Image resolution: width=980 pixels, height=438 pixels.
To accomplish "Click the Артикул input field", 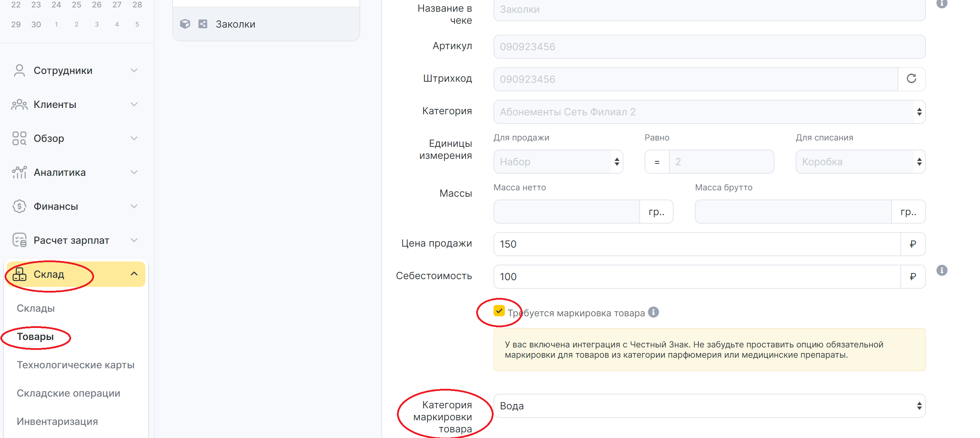I will click(x=709, y=46).
